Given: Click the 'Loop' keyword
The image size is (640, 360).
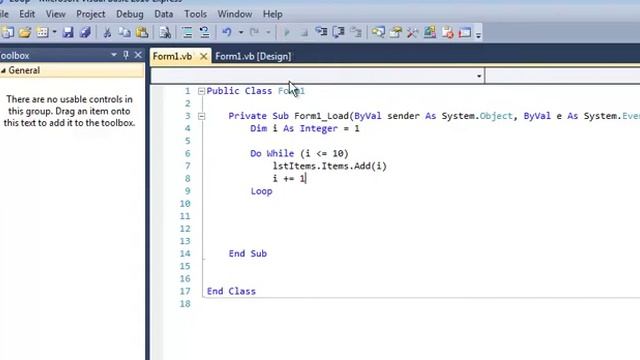Looking at the screenshot, I should click(x=261, y=191).
